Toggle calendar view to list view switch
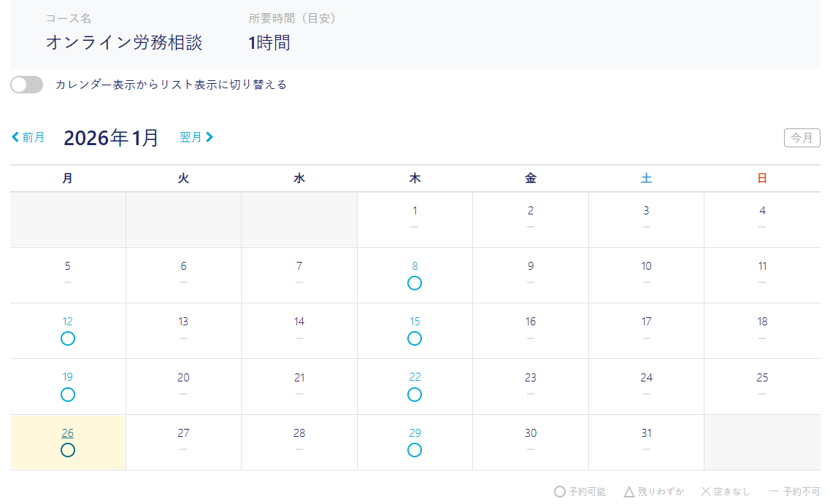This screenshot has width=830, height=504. 27,85
